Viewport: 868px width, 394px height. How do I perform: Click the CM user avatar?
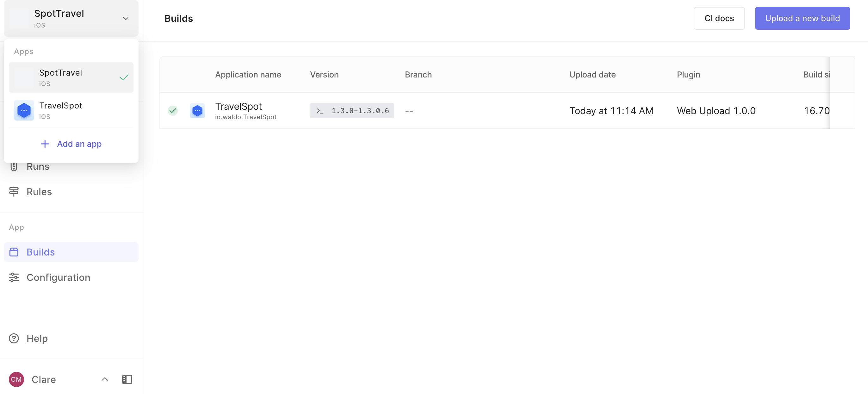[x=16, y=379]
